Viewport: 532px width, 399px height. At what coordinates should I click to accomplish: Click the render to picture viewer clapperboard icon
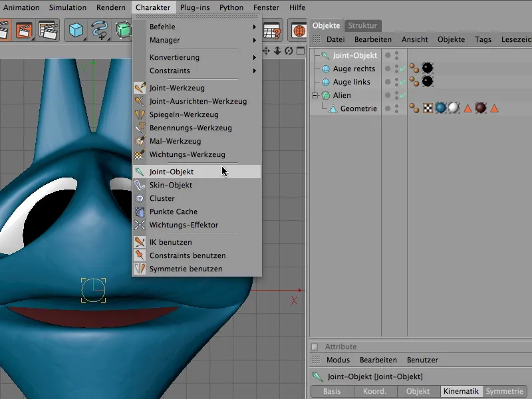click(24, 30)
